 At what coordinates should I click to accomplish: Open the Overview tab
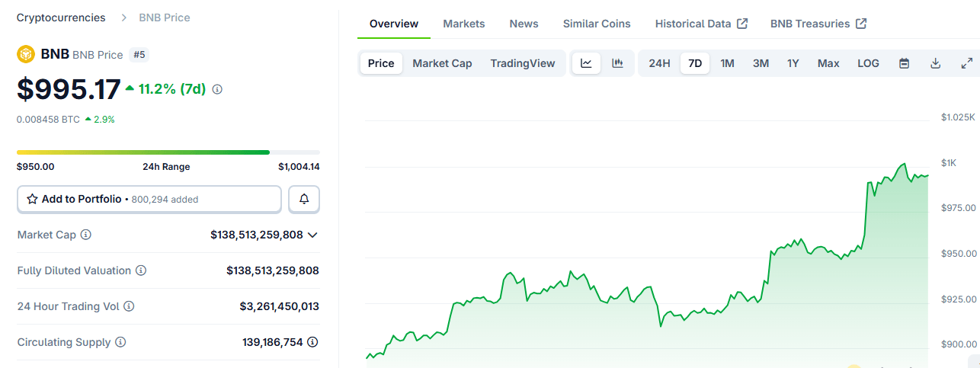[x=394, y=24]
